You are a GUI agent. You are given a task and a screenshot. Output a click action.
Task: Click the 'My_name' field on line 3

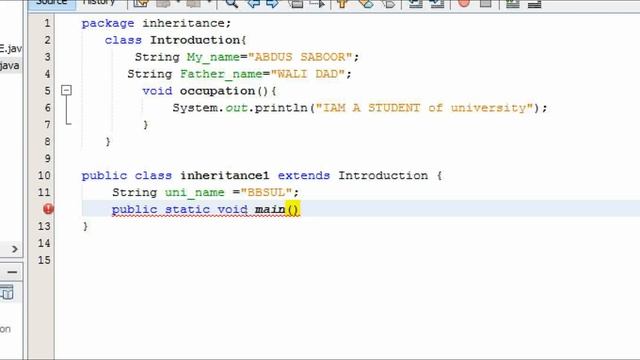click(213, 57)
